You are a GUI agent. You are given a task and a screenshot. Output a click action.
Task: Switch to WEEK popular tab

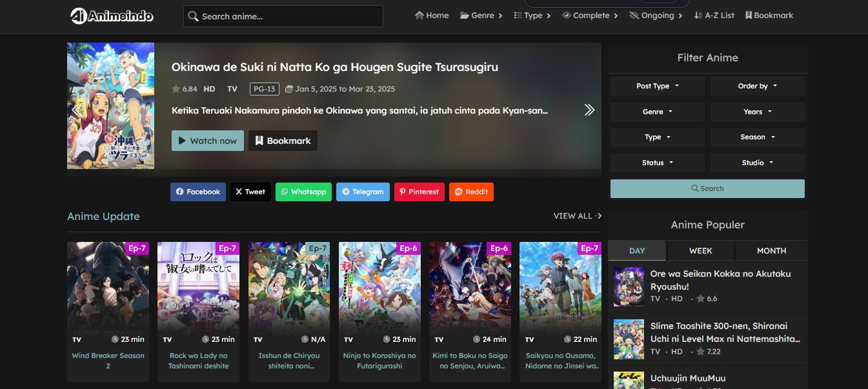[701, 250]
